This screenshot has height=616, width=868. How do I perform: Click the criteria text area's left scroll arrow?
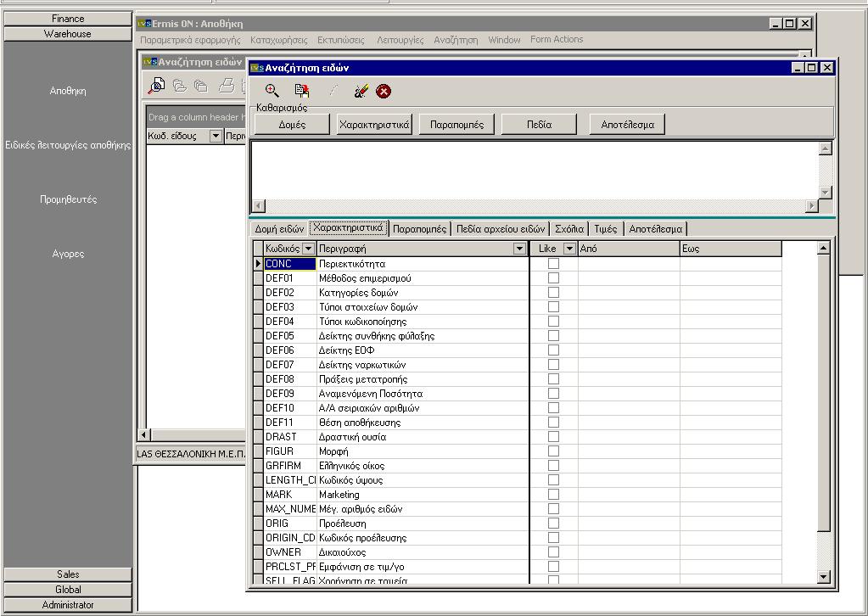(259, 206)
